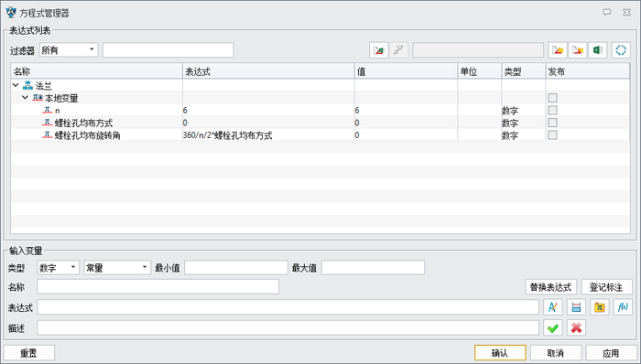Click the yellow folder variable icon beside 表达式

[600, 307]
